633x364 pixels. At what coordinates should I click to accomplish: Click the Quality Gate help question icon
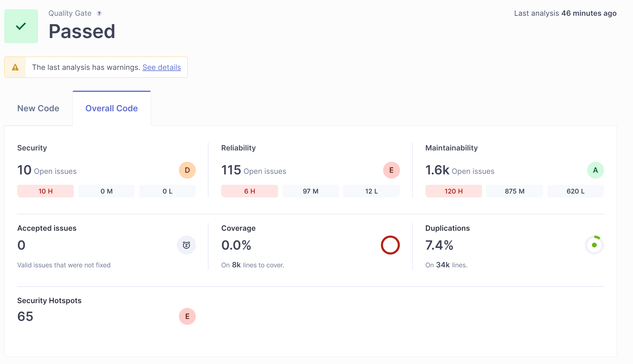coord(99,14)
